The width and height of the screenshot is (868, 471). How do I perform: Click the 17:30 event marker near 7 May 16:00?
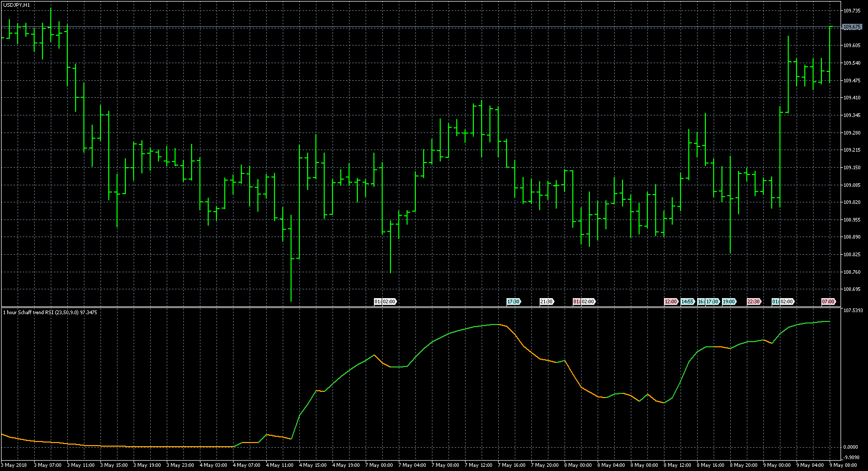pyautogui.click(x=513, y=302)
